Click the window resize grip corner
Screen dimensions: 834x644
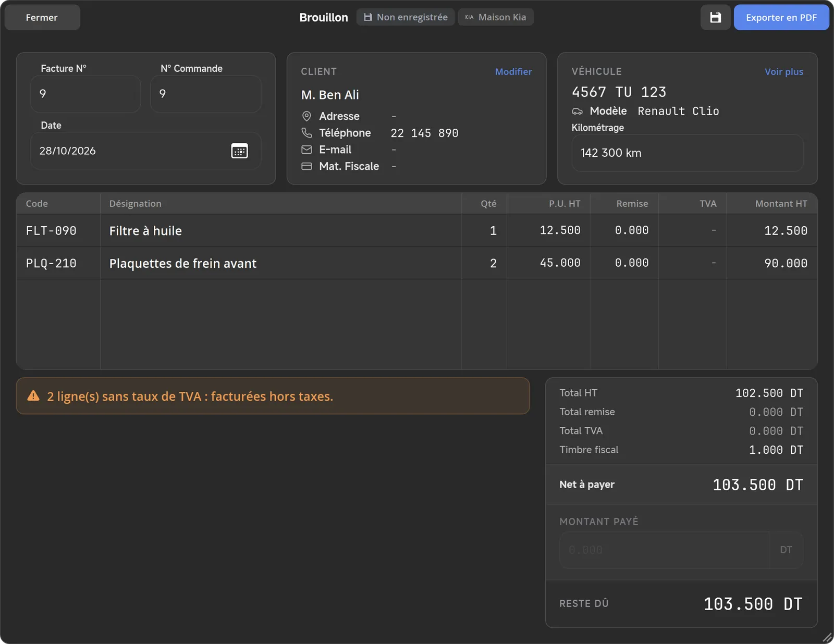click(x=827, y=637)
